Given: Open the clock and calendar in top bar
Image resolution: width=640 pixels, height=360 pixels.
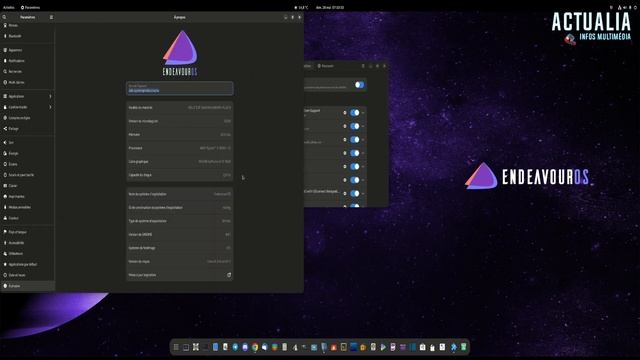Looking at the screenshot, I should click(330, 7).
